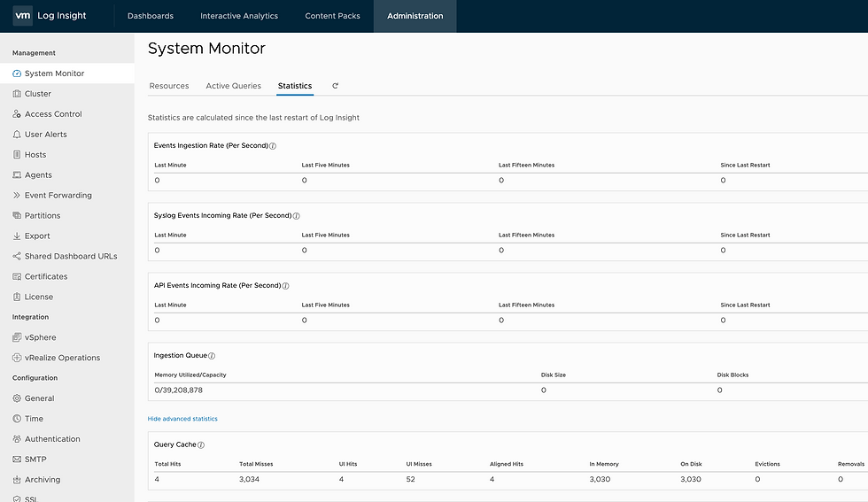Click the Agents laptop icon
Screen dimensions: 868x502
[17, 175]
